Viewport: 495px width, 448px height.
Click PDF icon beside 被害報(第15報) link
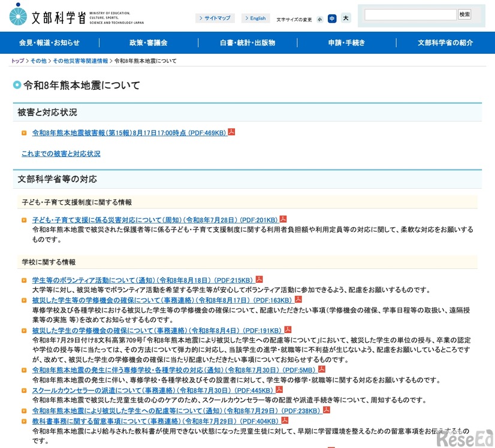231,132
